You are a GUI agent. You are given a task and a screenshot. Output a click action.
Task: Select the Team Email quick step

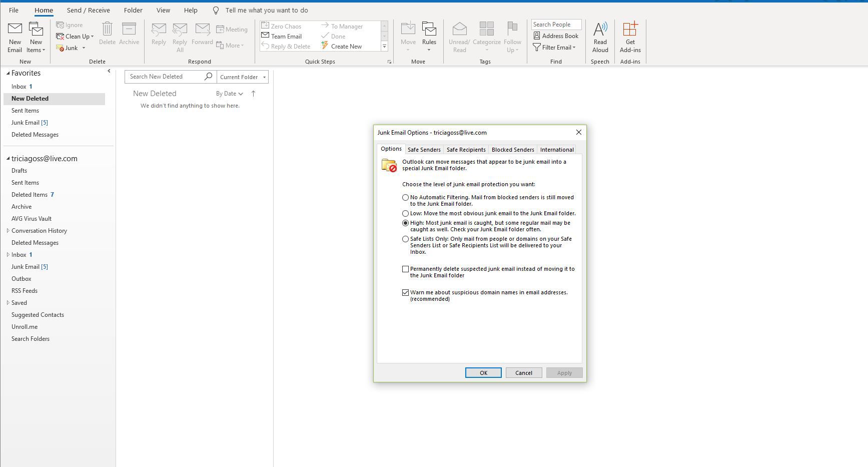coord(282,36)
